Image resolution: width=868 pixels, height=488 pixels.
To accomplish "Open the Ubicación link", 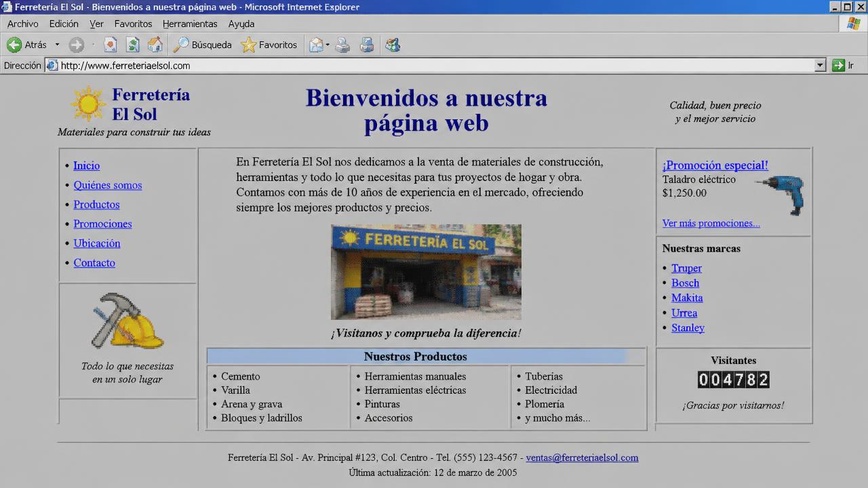I will click(97, 243).
